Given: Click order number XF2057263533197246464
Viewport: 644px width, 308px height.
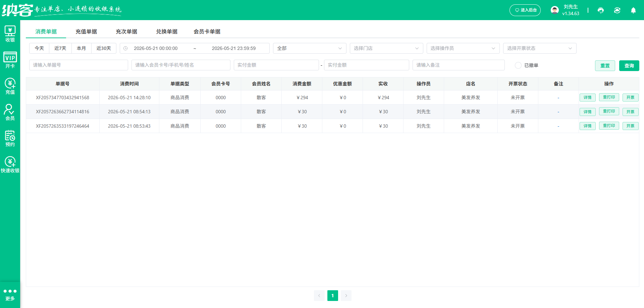Looking at the screenshot, I should coord(63,126).
